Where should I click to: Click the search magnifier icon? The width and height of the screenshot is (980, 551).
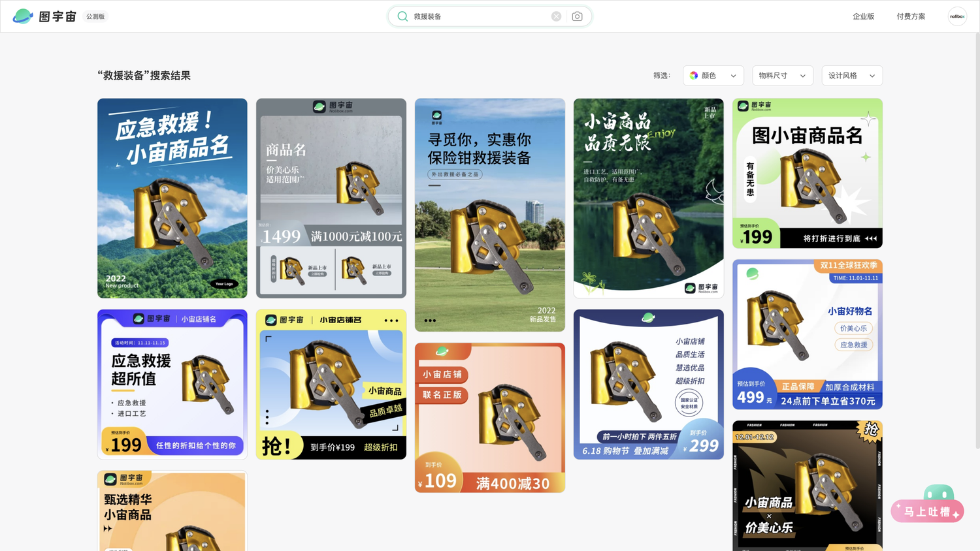pyautogui.click(x=402, y=16)
